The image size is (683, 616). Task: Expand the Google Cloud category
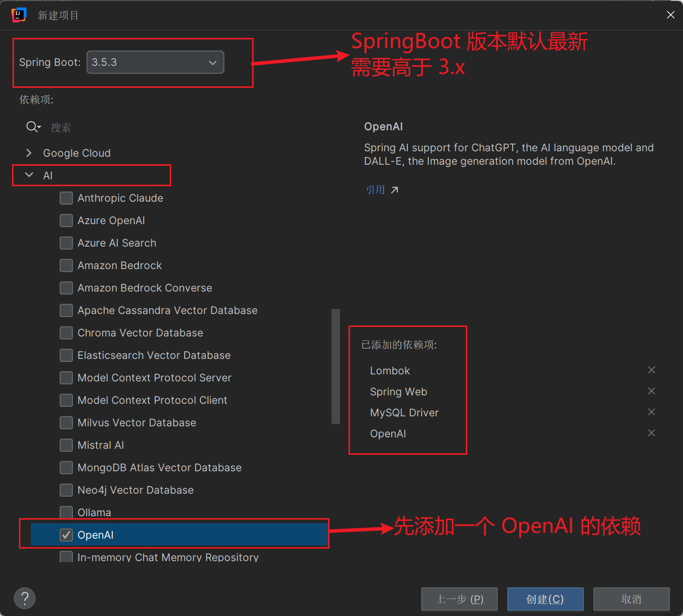(x=29, y=153)
